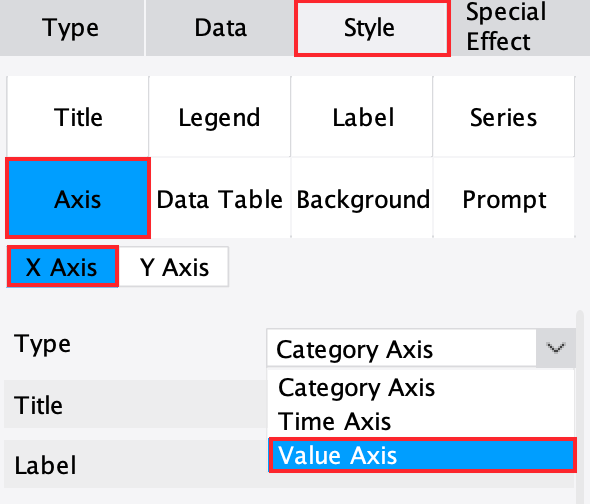The height and width of the screenshot is (504, 590).
Task: Select the Title style option
Action: [78, 117]
